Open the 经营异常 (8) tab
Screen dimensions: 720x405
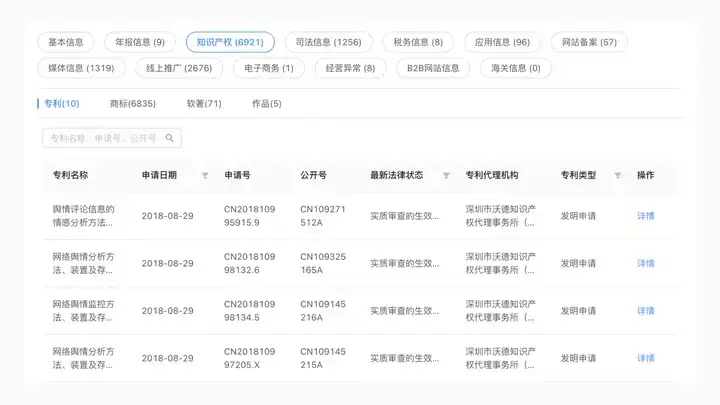350,68
